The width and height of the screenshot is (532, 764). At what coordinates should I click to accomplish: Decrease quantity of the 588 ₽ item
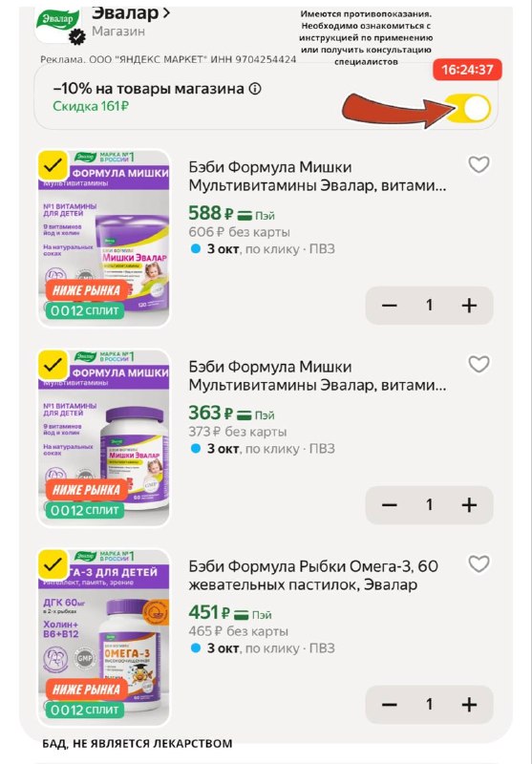(x=390, y=306)
